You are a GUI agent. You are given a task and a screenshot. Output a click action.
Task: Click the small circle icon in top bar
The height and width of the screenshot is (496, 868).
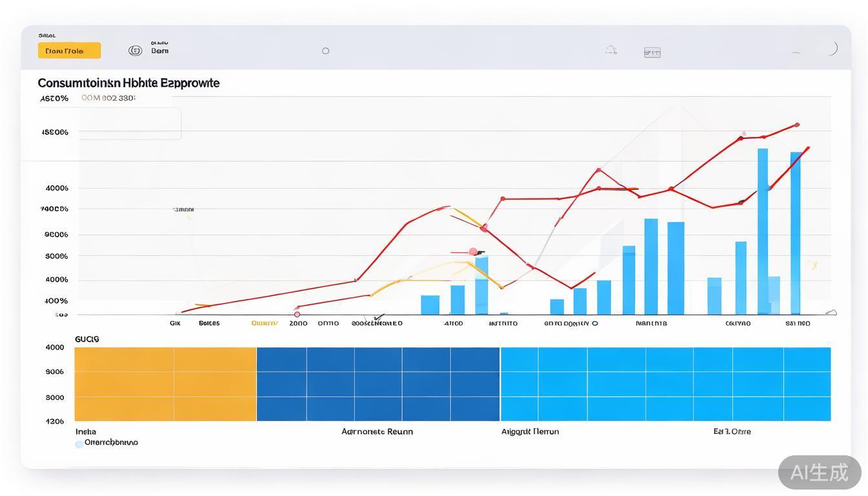325,50
